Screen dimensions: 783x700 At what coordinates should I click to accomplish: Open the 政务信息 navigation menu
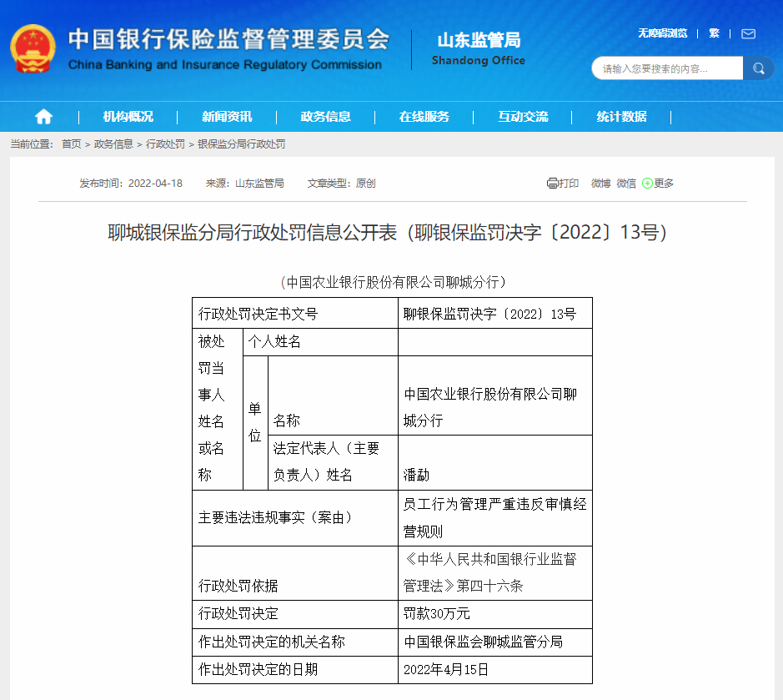[x=327, y=117]
